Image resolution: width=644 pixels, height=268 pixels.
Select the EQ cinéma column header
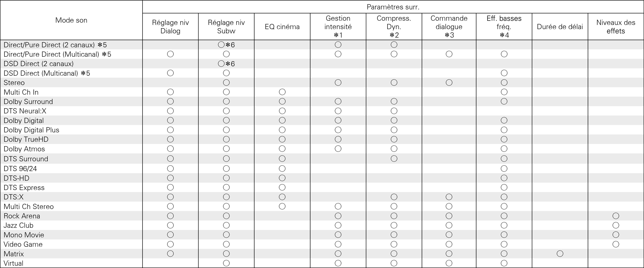click(x=282, y=27)
